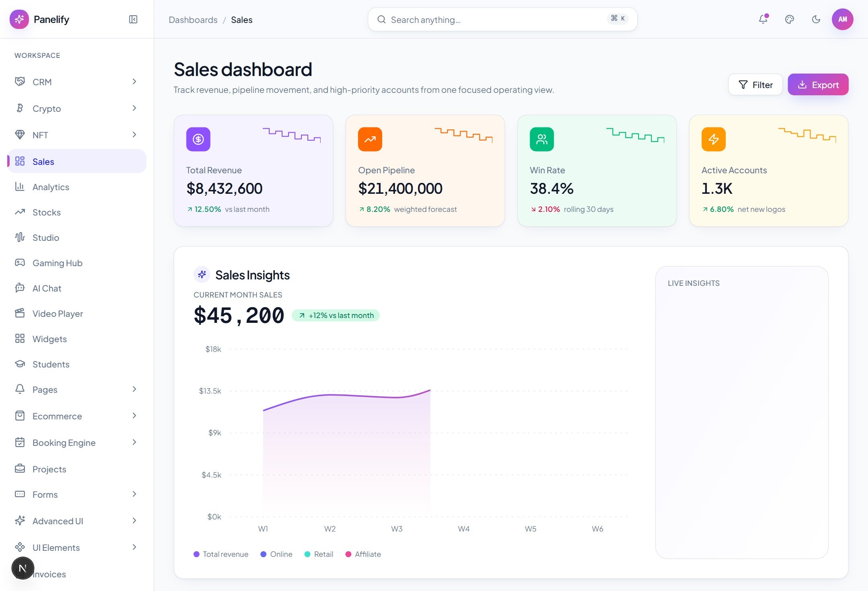The image size is (868, 591).
Task: Expand the Ecommerce submenu chevron
Action: click(x=134, y=416)
